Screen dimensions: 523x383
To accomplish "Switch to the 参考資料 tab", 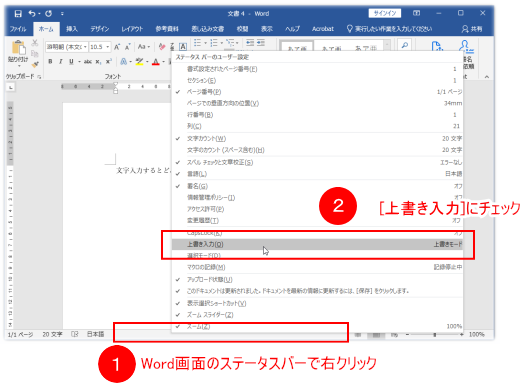I will [167, 29].
